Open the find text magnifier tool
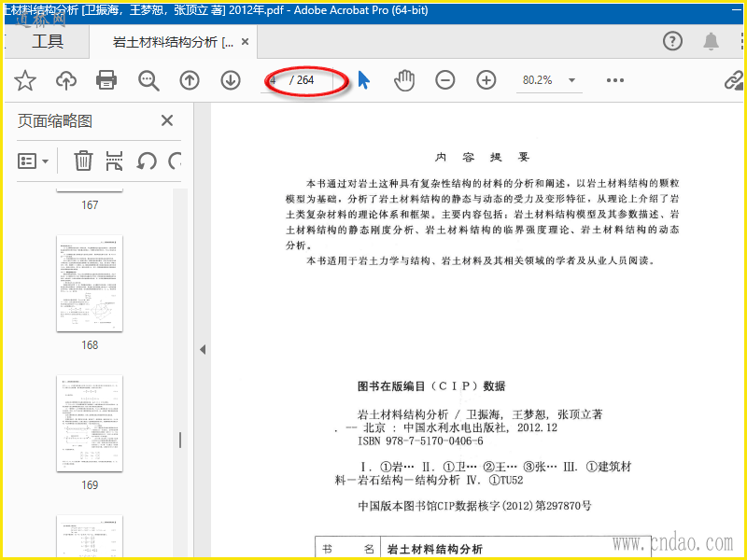747x560 pixels. 148,80
